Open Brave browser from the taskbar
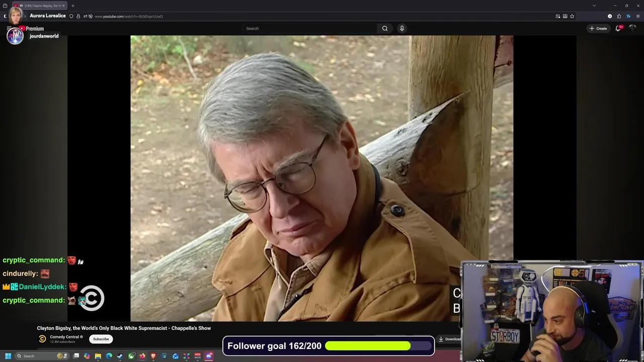 tap(153, 356)
